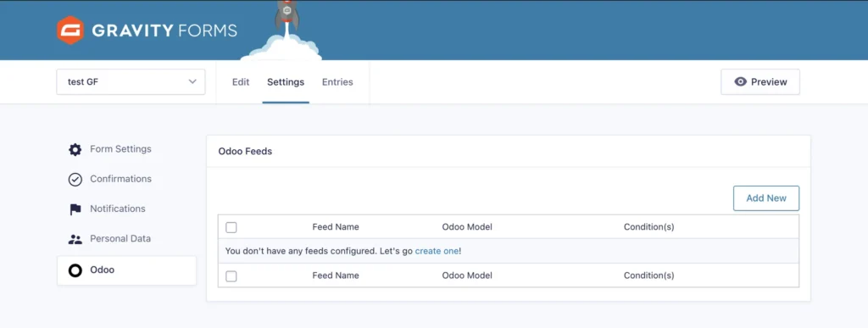Image resolution: width=868 pixels, height=328 pixels.
Task: Tick the select-all checkbox in bottom footer row
Action: coord(231,276)
